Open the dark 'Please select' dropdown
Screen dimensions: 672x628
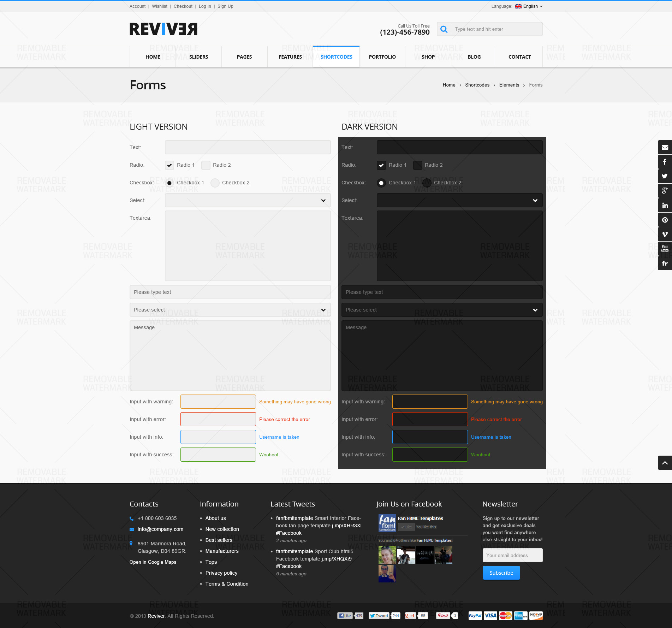442,310
